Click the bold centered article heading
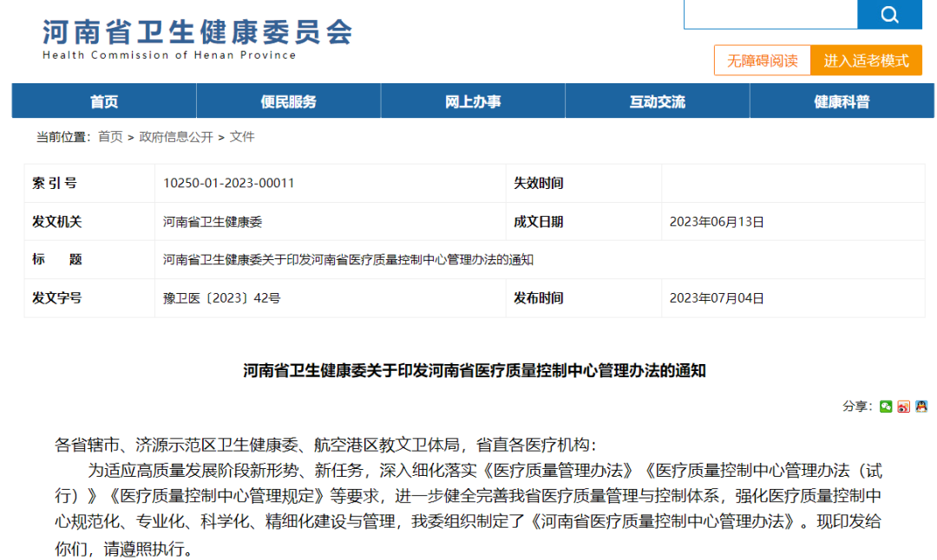 point(475,371)
